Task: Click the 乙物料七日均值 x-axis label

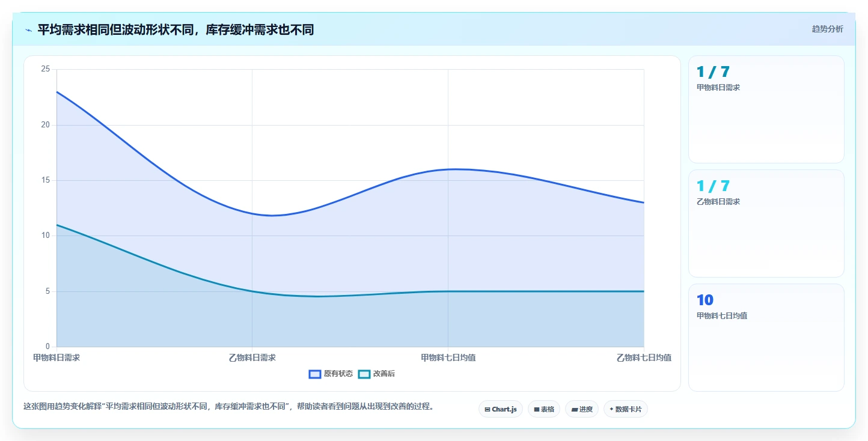Action: (644, 357)
